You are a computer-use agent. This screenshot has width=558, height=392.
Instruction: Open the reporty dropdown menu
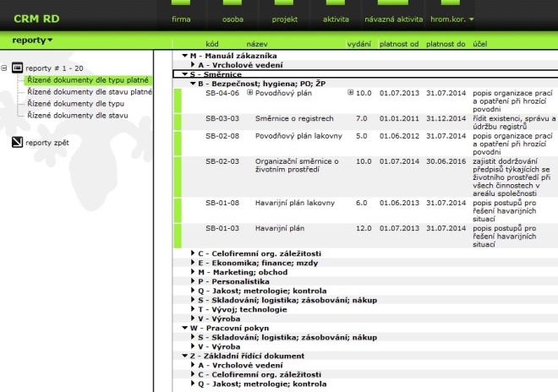point(32,40)
